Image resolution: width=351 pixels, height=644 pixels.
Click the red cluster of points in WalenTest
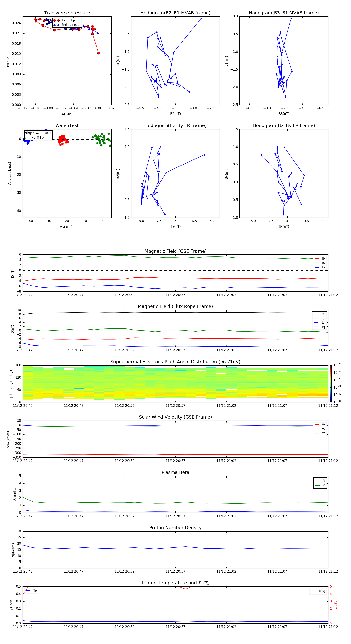(63, 140)
